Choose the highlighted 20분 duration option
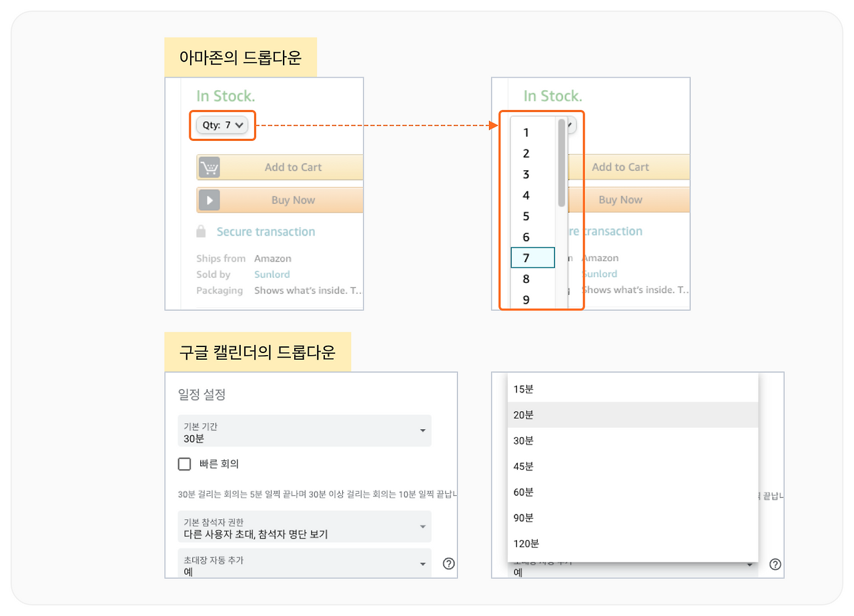 pos(633,414)
